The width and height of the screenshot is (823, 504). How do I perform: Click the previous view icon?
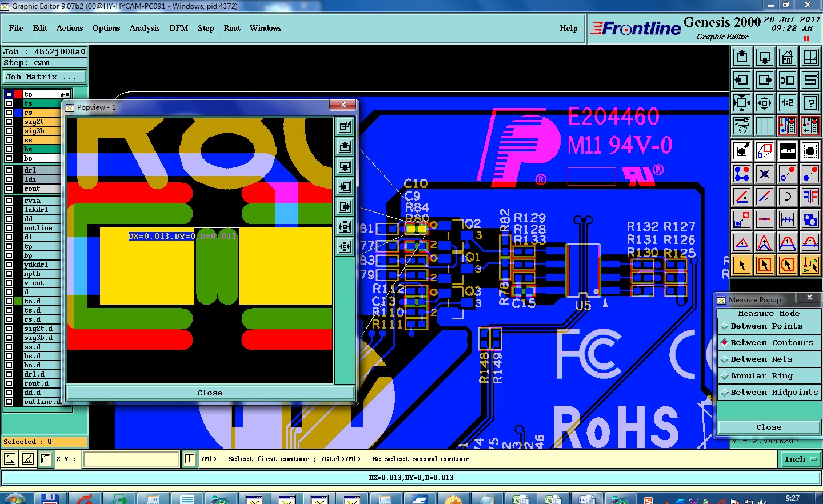pos(788,80)
